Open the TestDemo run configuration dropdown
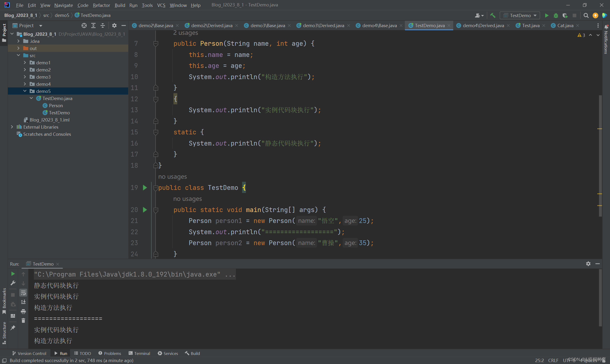Screen dimensions: 610x364 [x=520, y=15]
